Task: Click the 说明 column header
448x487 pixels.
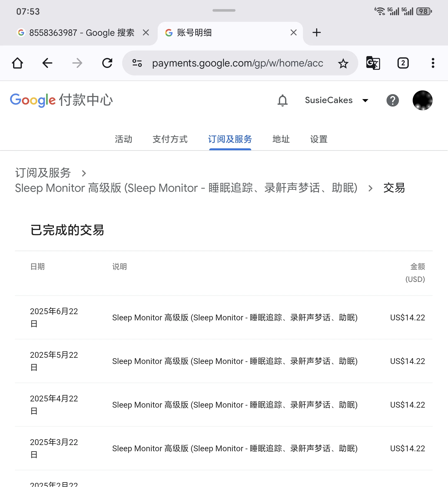Action: 119,267
